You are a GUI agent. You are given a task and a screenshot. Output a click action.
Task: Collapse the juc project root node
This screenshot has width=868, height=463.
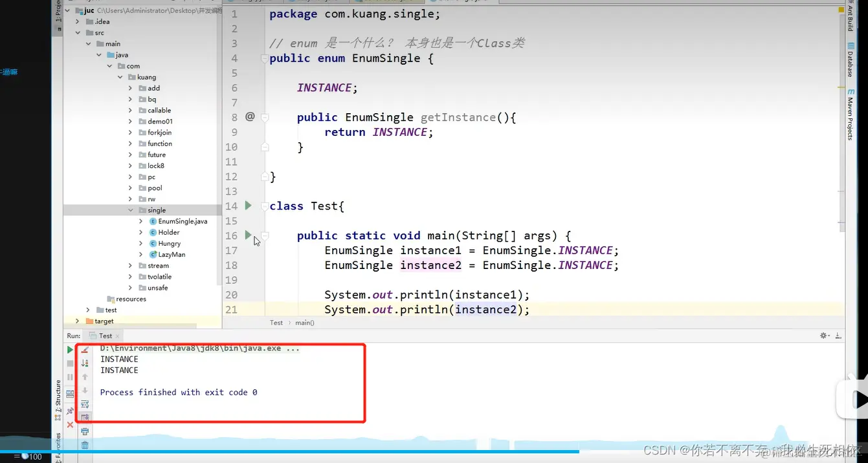[x=67, y=11]
